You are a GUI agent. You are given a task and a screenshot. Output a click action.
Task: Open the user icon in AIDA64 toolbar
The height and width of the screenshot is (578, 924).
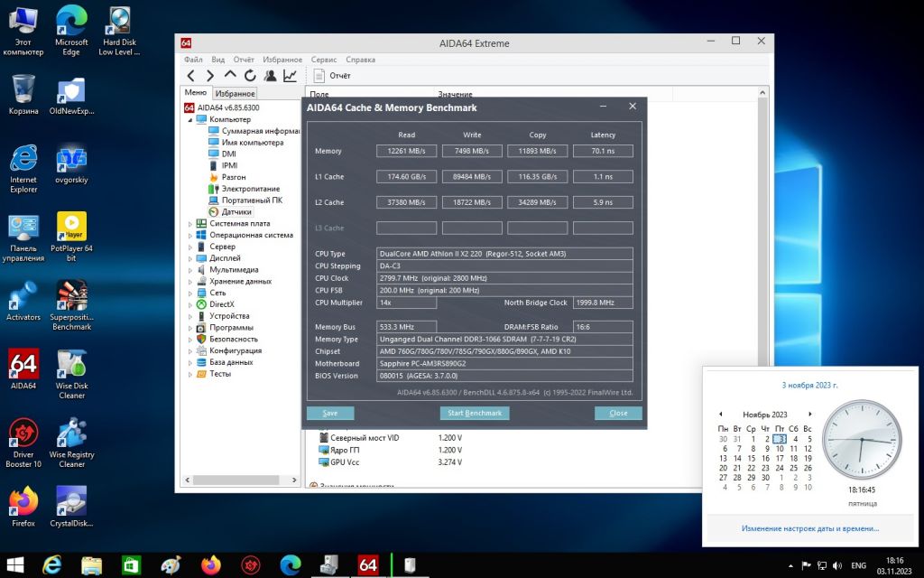[x=270, y=76]
